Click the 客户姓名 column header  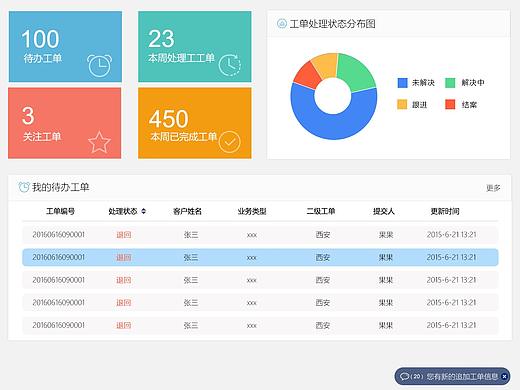tap(187, 211)
